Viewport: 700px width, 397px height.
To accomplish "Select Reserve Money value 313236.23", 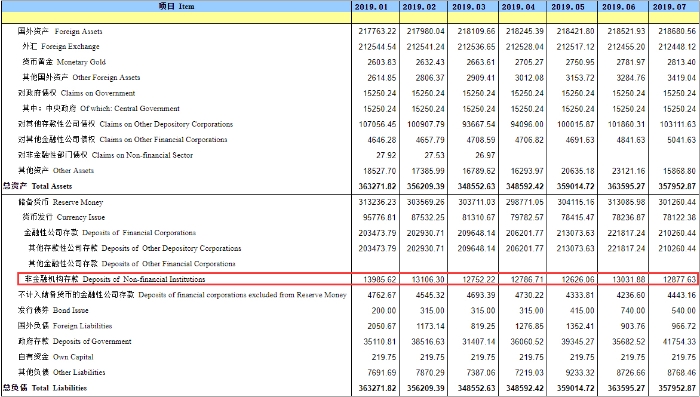I will click(377, 202).
